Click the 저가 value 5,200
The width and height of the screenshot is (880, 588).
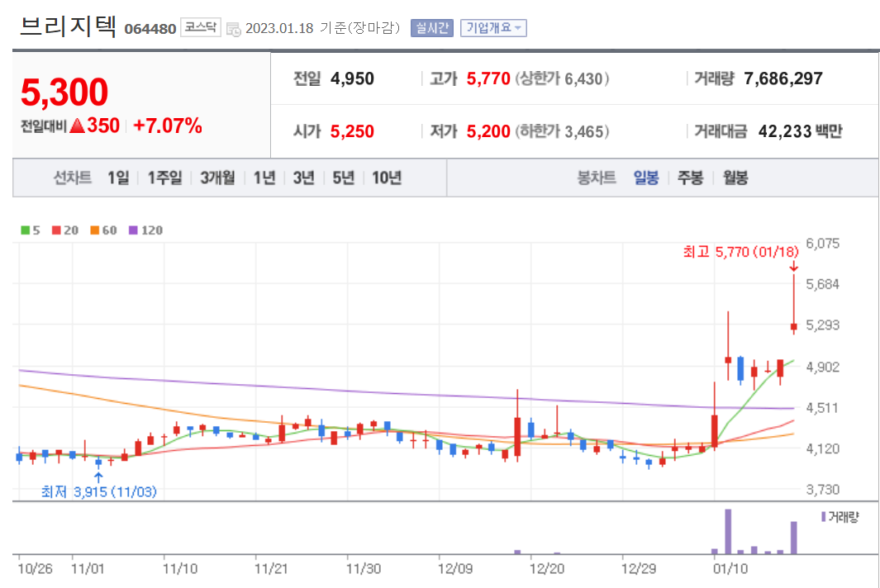[x=488, y=131]
